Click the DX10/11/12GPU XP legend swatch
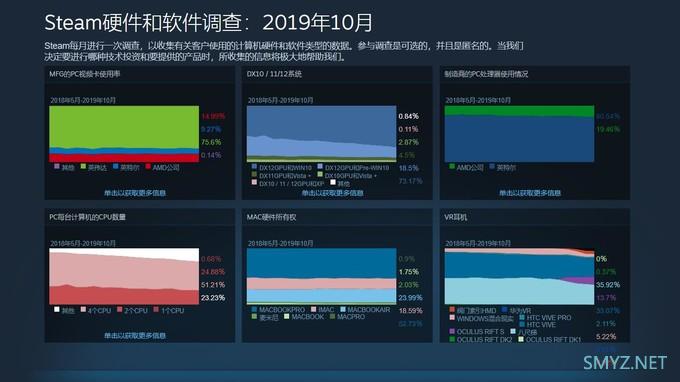 [x=254, y=182]
